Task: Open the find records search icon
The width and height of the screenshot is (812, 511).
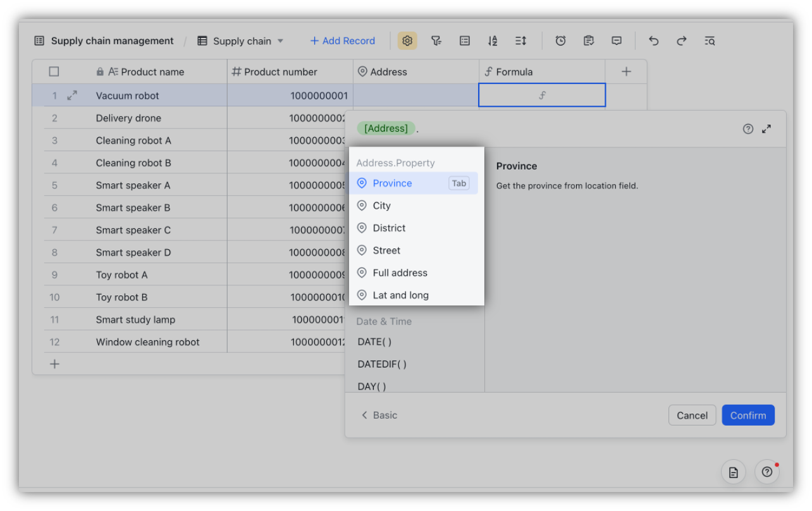Action: tap(710, 40)
